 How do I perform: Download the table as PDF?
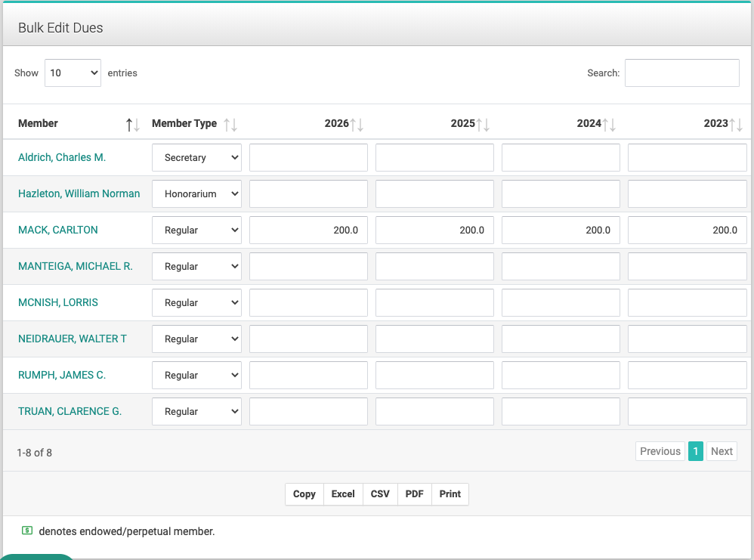point(415,494)
